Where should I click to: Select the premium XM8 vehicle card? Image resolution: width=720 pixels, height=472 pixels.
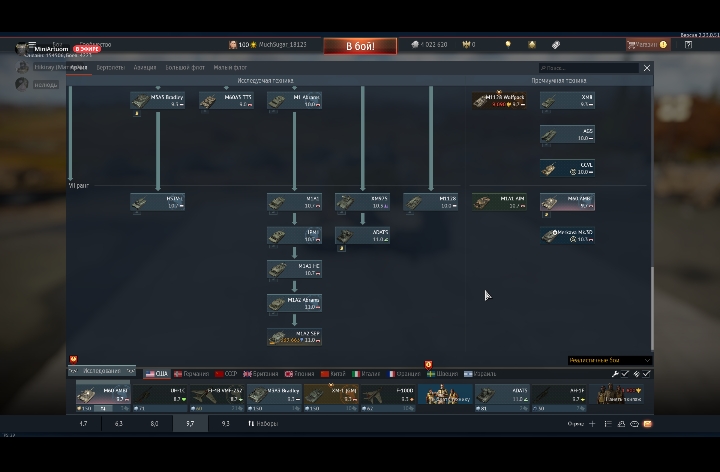coord(568,101)
